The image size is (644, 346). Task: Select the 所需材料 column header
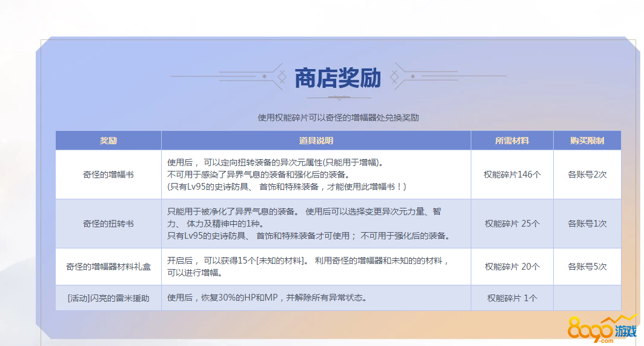(x=512, y=141)
